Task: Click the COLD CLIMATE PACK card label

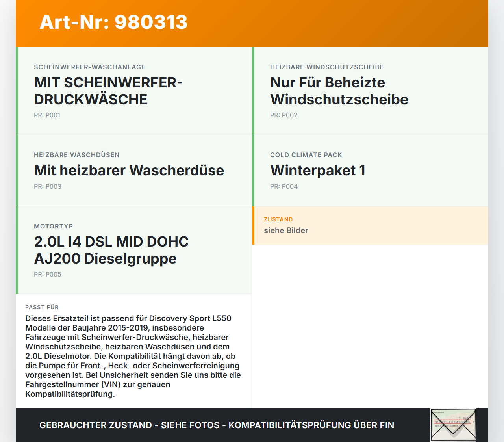Action: tap(306, 155)
